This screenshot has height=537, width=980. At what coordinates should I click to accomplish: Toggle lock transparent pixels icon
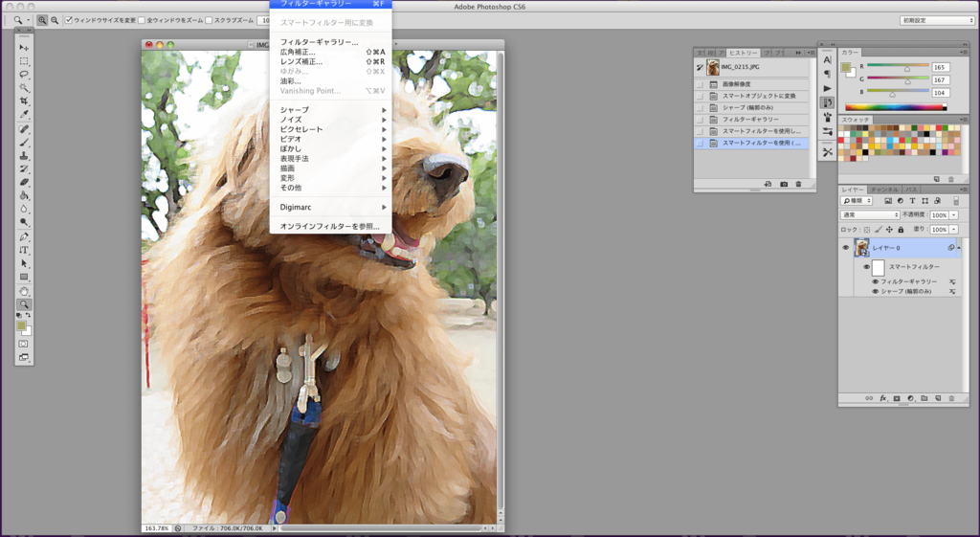(867, 230)
